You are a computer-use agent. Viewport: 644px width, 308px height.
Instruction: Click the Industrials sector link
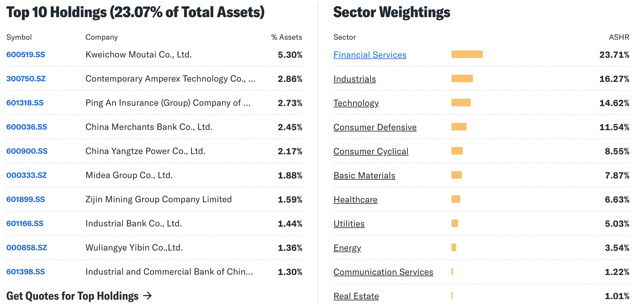(355, 79)
